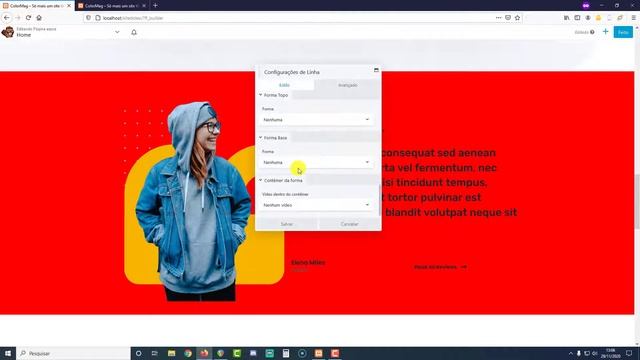The width and height of the screenshot is (640, 360).
Task: Click the Cancelar button
Action: [349, 224]
